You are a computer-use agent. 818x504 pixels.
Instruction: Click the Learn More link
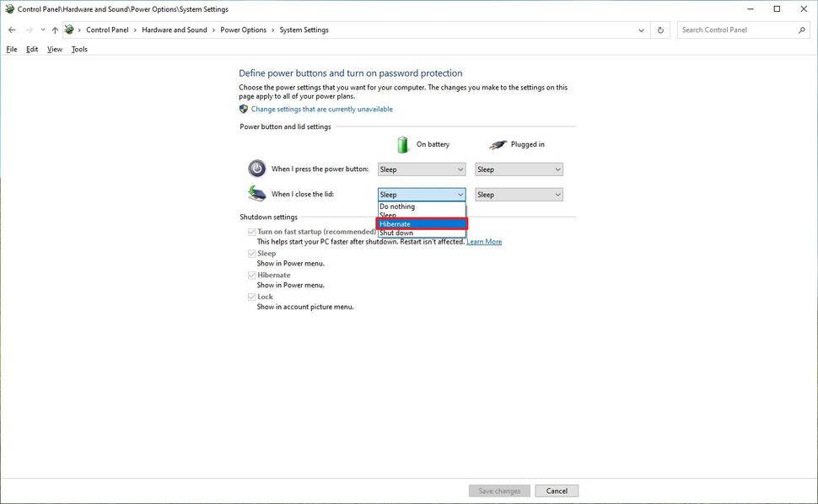click(x=484, y=241)
